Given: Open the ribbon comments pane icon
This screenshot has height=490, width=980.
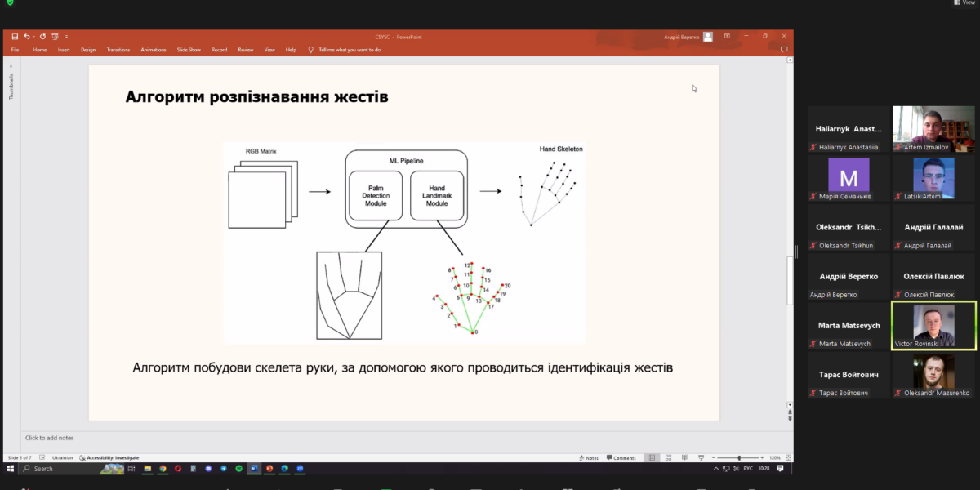Looking at the screenshot, I should [784, 50].
